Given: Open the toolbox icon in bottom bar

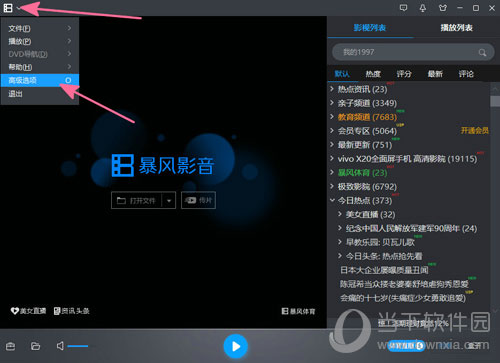Looking at the screenshot, I should pos(11,346).
